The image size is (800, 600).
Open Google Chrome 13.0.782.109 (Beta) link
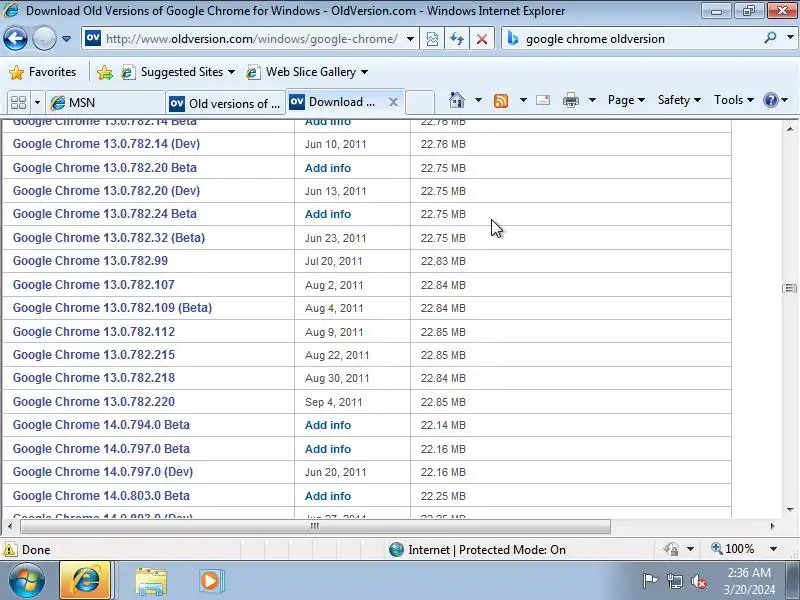point(112,308)
